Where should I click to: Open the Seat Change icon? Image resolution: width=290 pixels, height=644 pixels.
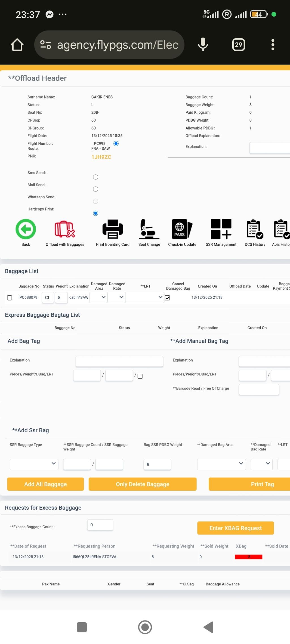tap(149, 229)
